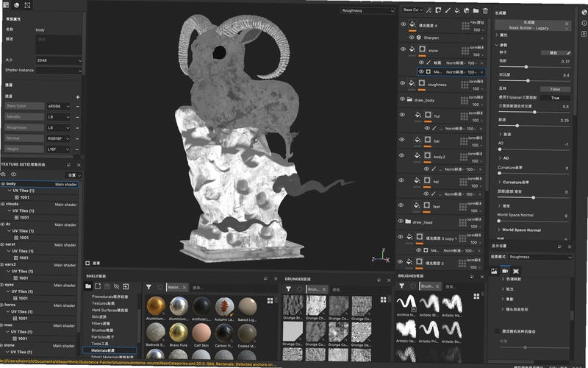588x368 pixels.
Task: Hide the Sharpen filter with its eye icon
Action: (412, 38)
